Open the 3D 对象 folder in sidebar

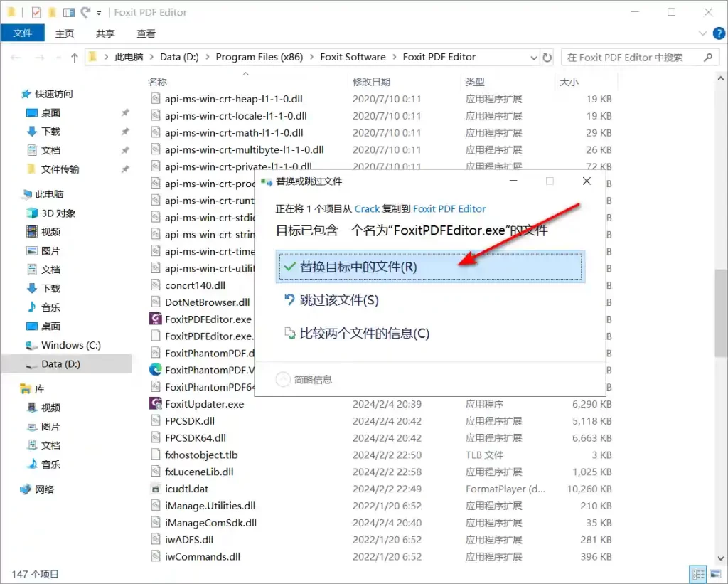31,213
